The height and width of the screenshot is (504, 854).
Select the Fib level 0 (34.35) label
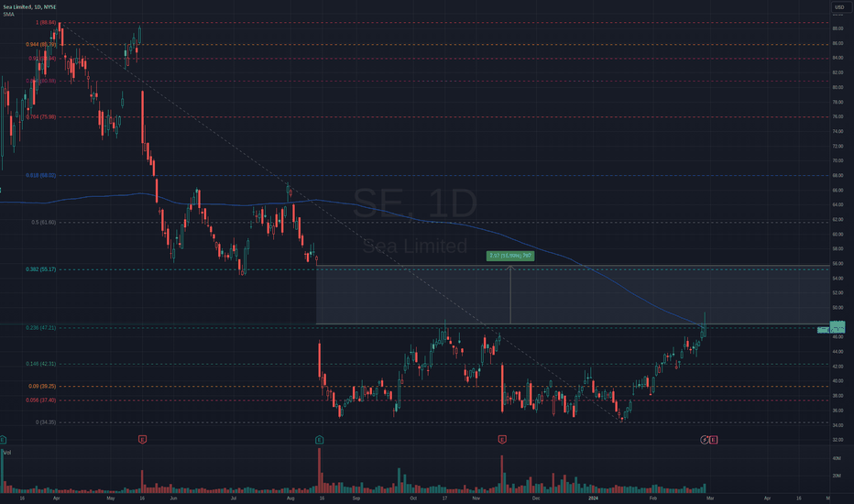click(x=46, y=422)
